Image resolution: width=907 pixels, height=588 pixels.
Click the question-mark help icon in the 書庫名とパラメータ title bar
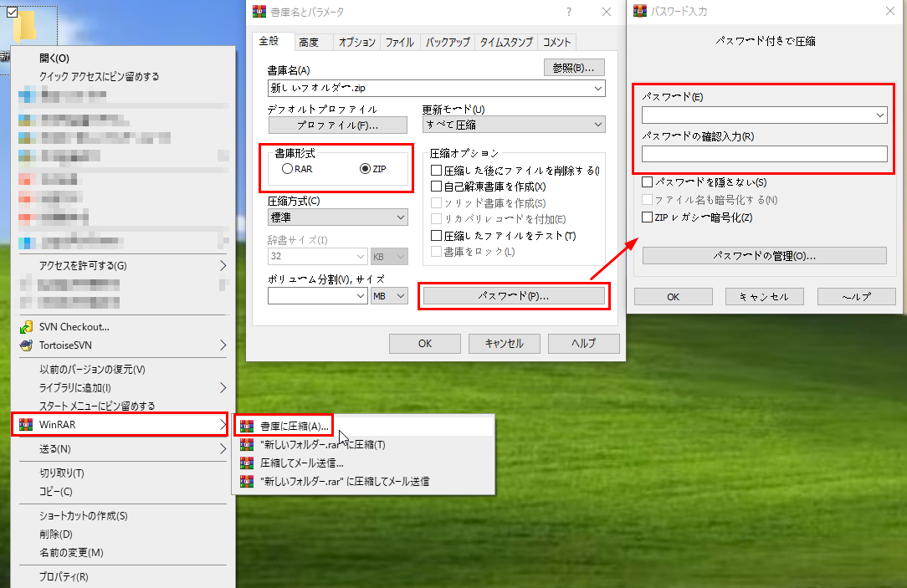[x=569, y=12]
